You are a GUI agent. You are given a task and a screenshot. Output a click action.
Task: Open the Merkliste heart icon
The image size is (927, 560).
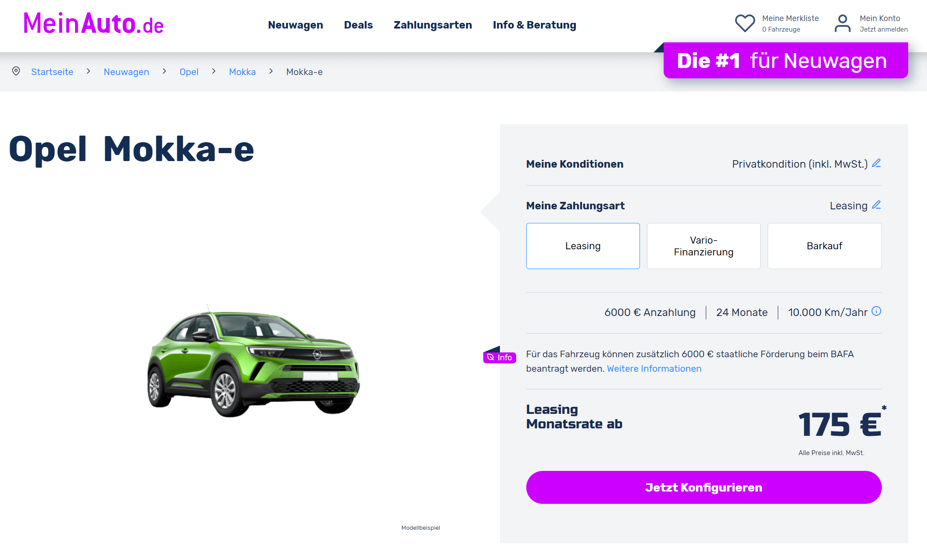745,24
